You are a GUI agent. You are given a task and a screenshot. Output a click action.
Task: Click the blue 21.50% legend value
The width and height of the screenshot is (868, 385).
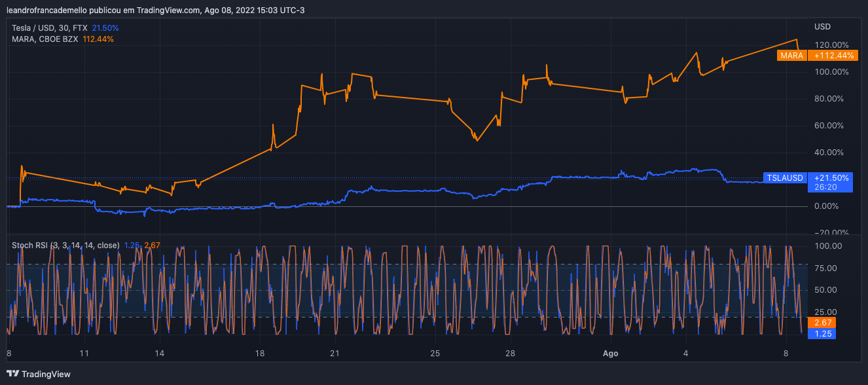[x=105, y=28]
